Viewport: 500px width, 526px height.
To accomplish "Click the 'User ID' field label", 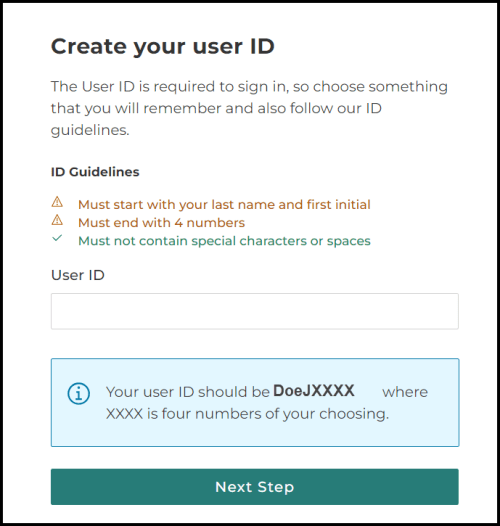I will click(78, 275).
